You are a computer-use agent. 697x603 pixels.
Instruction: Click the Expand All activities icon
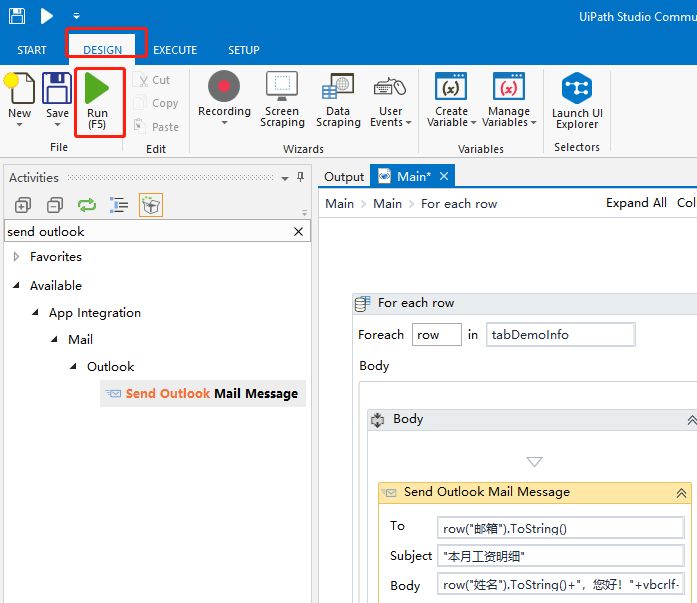coord(23,205)
